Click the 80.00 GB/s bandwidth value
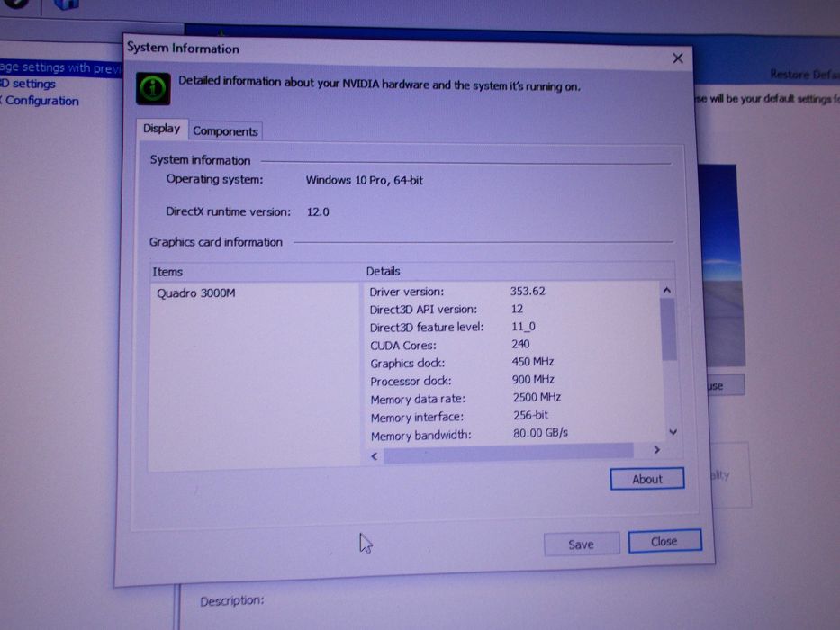Screen dimensions: 840x630 pos(540,433)
